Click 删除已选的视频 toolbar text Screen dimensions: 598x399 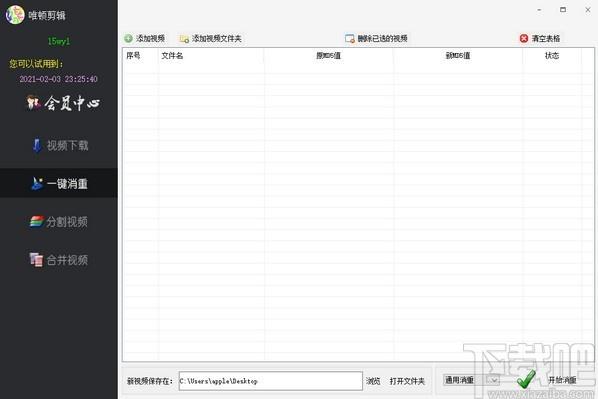click(382, 38)
